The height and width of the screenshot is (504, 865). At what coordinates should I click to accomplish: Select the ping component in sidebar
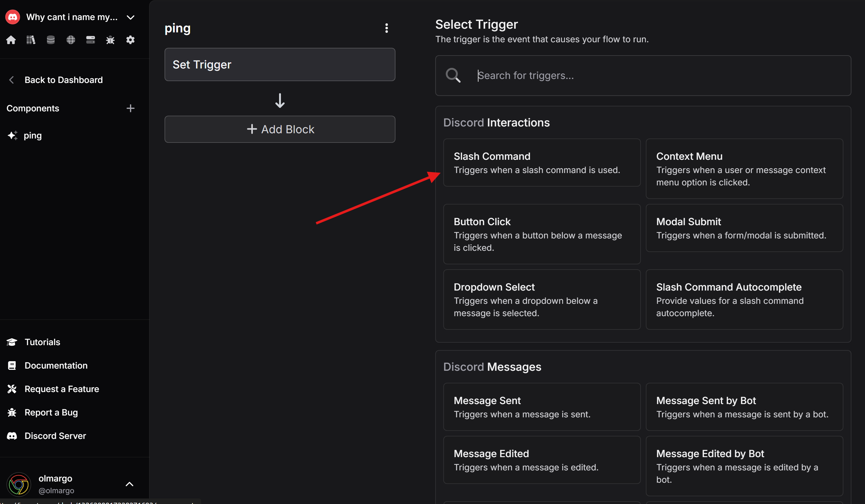pyautogui.click(x=33, y=135)
